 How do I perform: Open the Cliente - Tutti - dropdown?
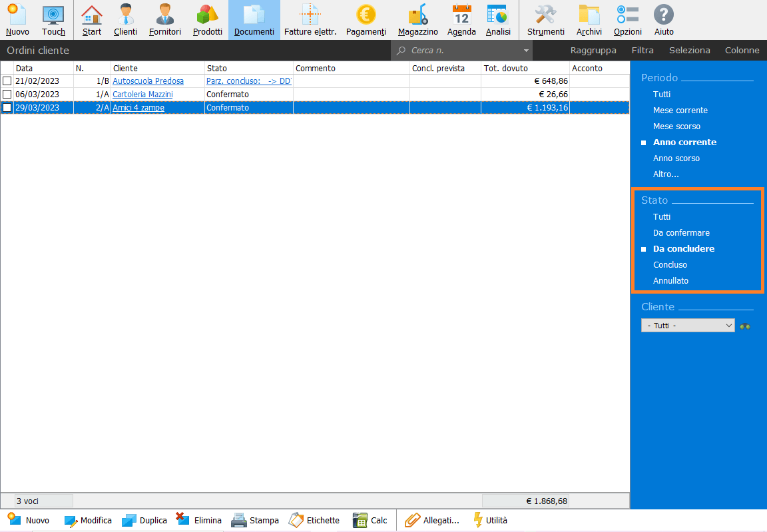(x=688, y=326)
